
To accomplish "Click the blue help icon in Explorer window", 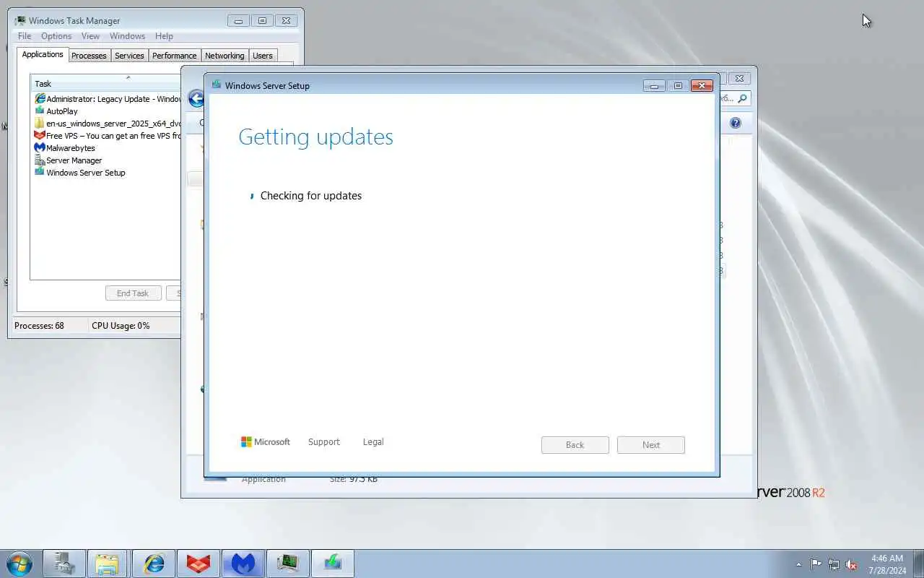I will click(736, 123).
